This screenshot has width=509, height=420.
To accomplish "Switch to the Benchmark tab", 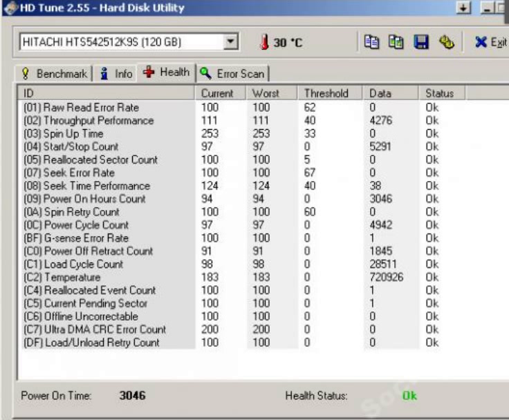I will pos(54,74).
